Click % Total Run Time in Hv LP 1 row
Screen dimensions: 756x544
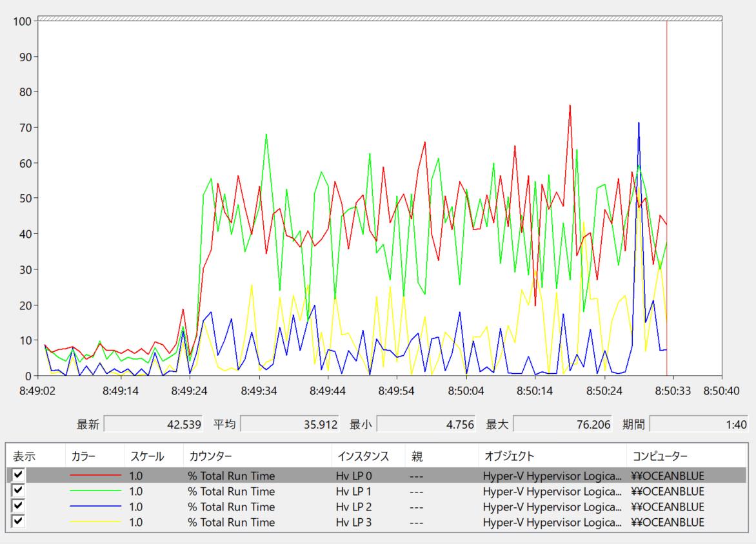tap(232, 492)
